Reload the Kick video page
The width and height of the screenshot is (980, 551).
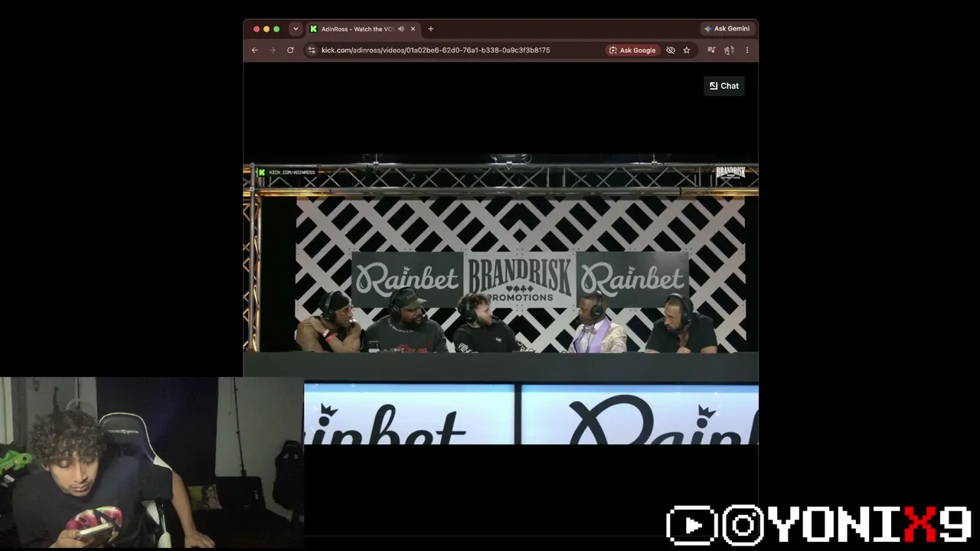coord(290,50)
